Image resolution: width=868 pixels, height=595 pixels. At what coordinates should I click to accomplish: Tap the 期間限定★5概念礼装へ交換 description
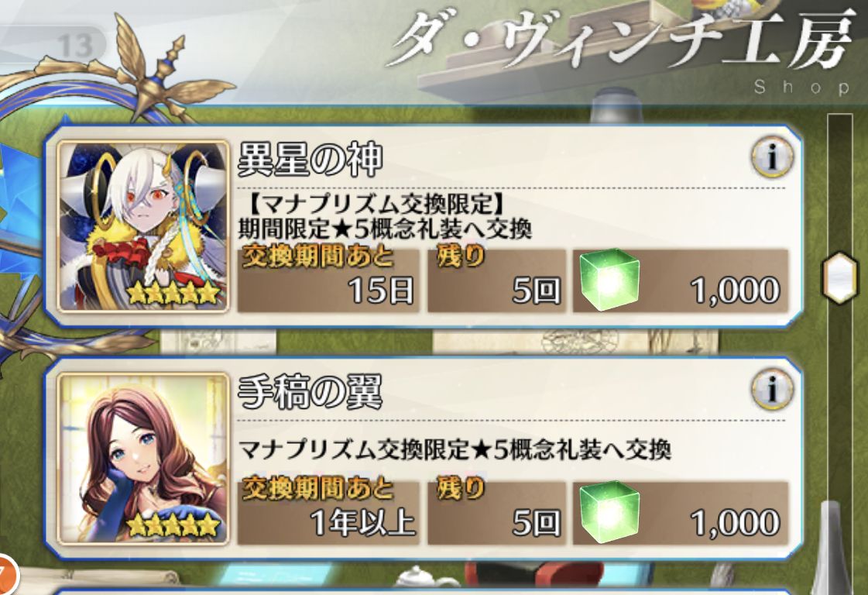pyautogui.click(x=385, y=229)
